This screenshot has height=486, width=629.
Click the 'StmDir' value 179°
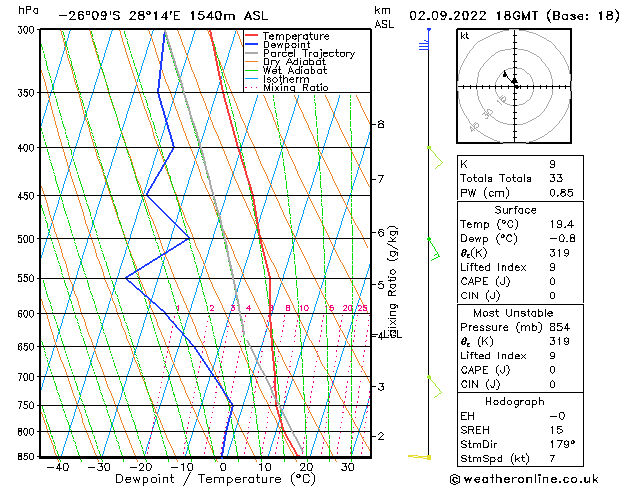[562, 444]
